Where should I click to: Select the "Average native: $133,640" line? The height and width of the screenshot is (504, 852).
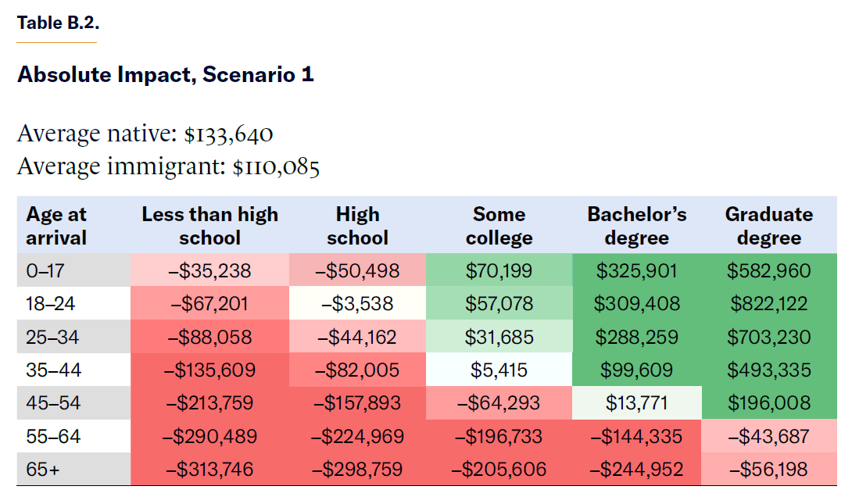pyautogui.click(x=145, y=134)
